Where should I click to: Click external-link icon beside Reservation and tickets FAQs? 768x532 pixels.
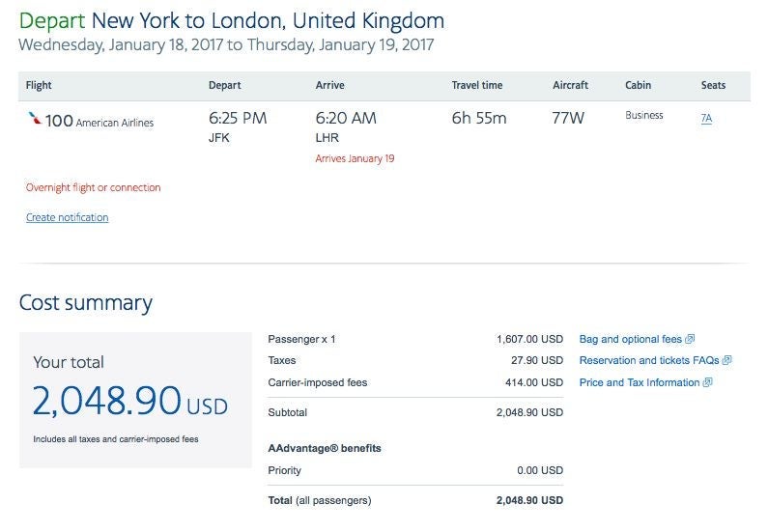coord(726,361)
